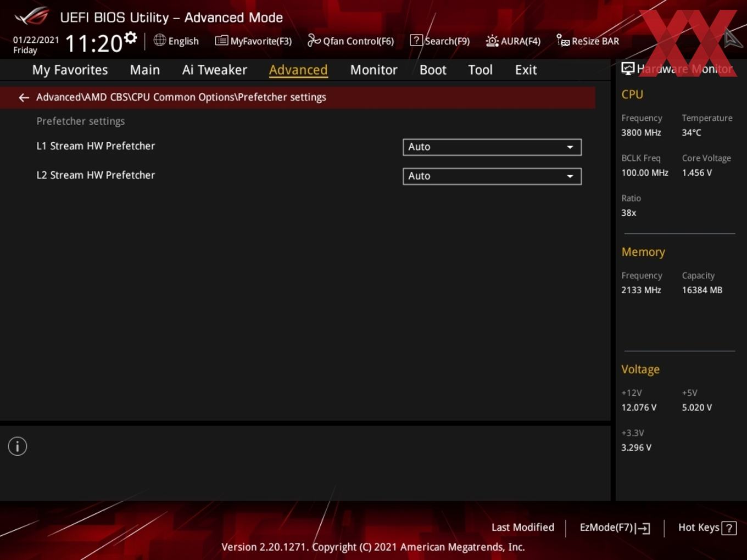Click the CPU section heading
This screenshot has width=747, height=560.
[632, 94]
